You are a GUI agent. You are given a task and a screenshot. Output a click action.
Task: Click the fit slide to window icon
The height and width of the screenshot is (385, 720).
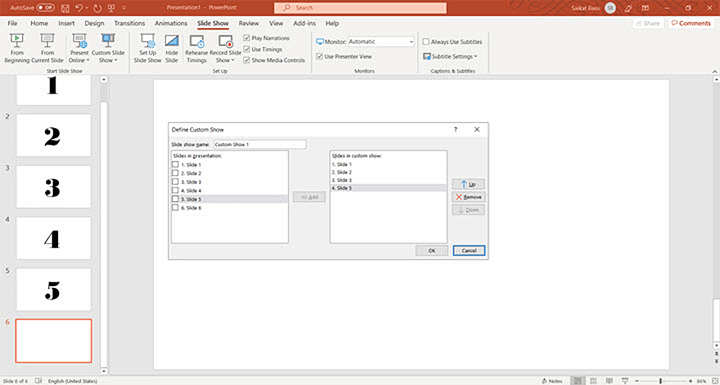click(714, 381)
